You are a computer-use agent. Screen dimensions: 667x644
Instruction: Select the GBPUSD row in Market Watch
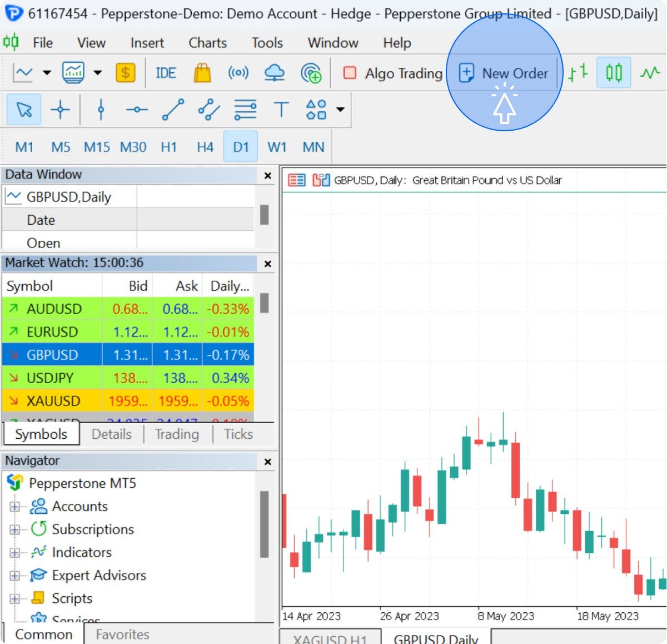coord(53,354)
